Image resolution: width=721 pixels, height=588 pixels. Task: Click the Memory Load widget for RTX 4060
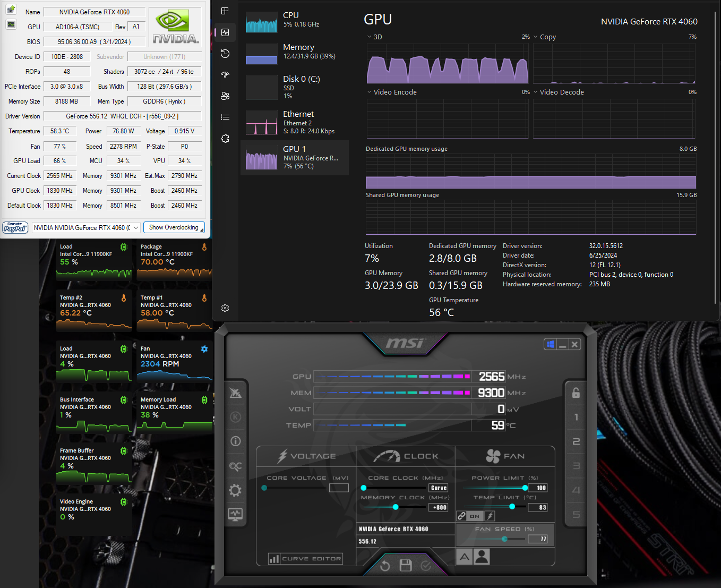pyautogui.click(x=174, y=413)
